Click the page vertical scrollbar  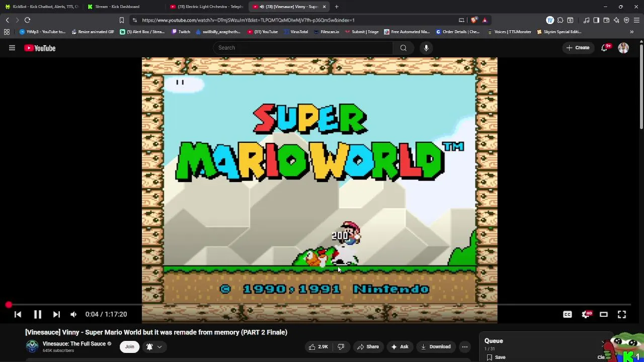tap(641, 88)
